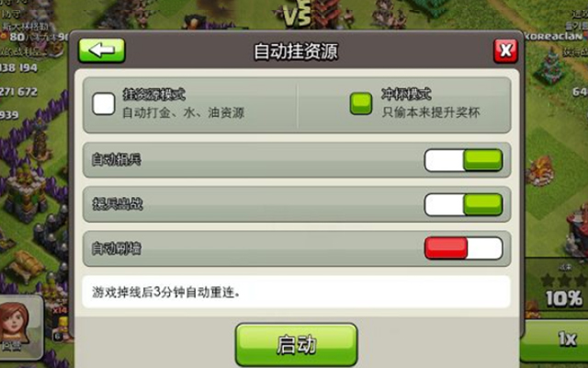Click the three-star progress indicator

point(564,281)
